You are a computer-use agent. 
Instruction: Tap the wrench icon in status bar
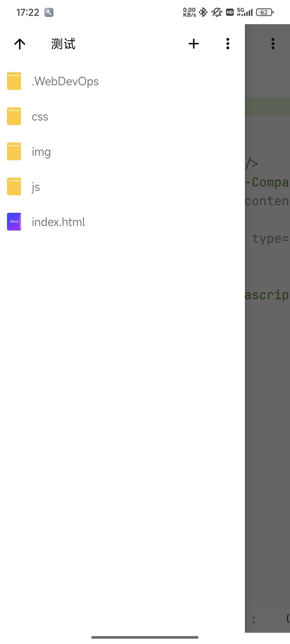pos(49,12)
